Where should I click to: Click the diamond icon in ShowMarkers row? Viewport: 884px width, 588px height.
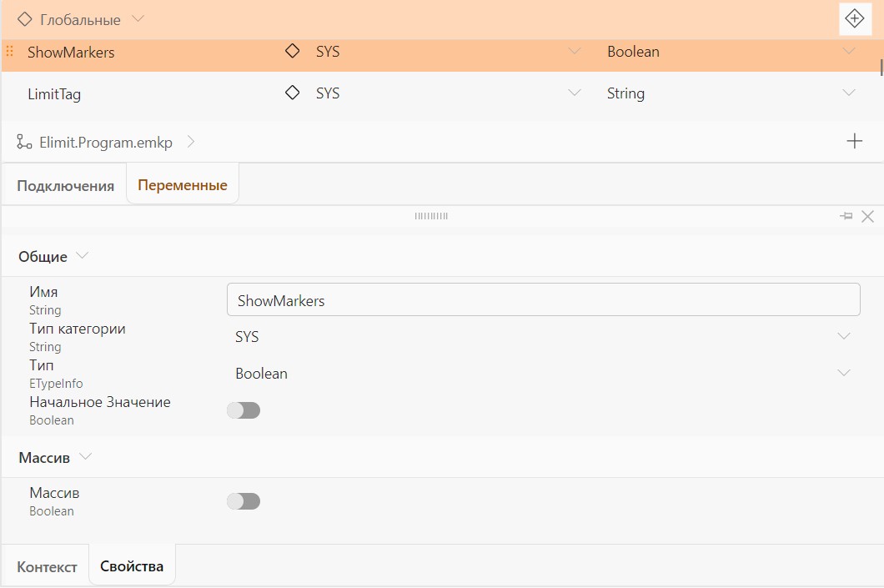coord(292,51)
